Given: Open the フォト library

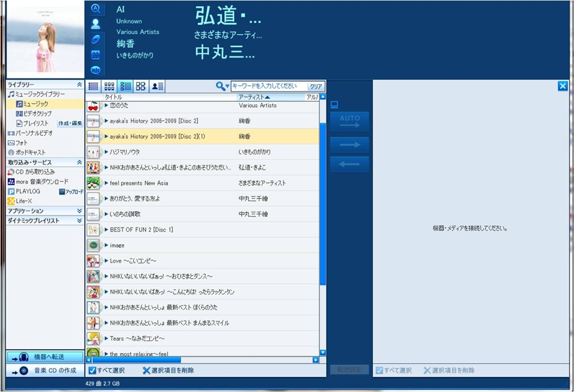Looking at the screenshot, I should pyautogui.click(x=17, y=143).
